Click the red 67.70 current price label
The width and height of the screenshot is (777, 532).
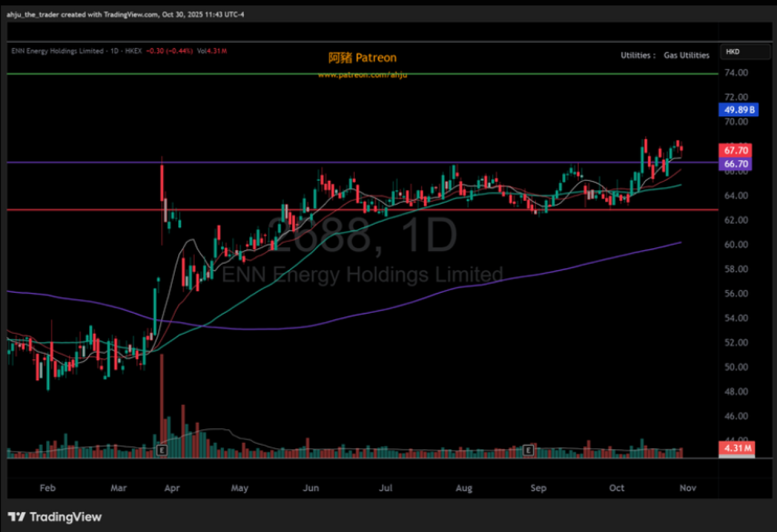[x=735, y=151]
